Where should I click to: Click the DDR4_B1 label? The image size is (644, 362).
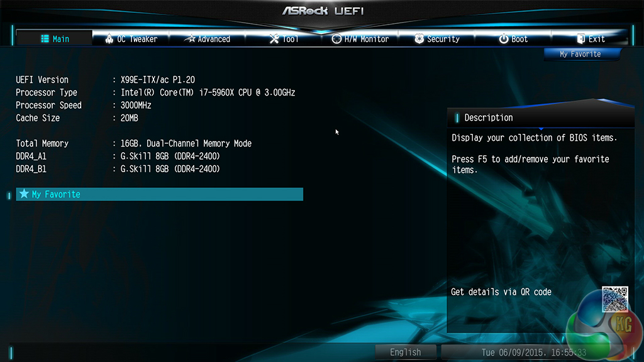pyautogui.click(x=31, y=168)
